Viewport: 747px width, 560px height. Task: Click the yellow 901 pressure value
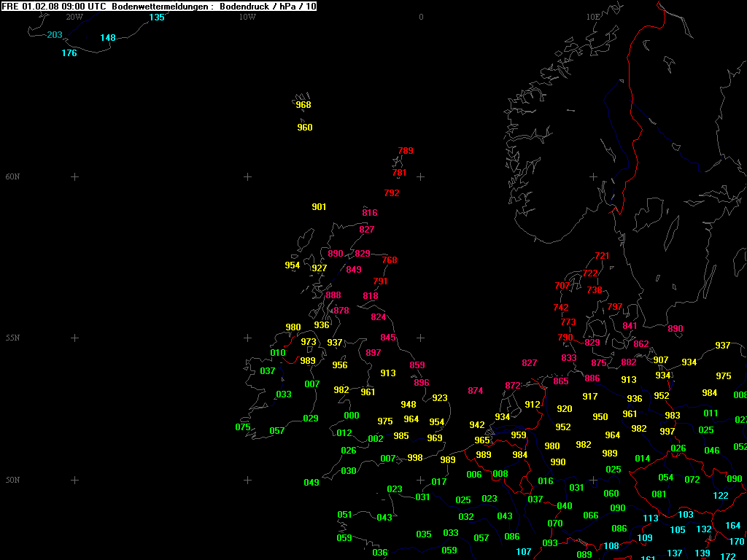point(319,207)
